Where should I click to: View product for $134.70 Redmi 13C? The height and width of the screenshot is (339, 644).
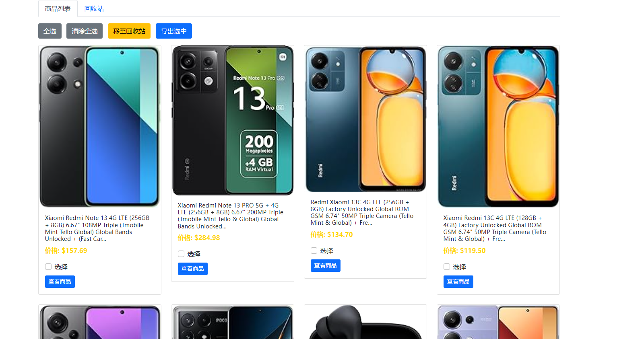325,265
